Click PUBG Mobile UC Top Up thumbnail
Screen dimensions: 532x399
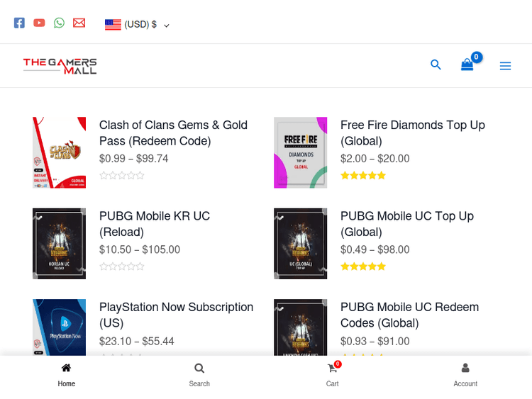[301, 243]
